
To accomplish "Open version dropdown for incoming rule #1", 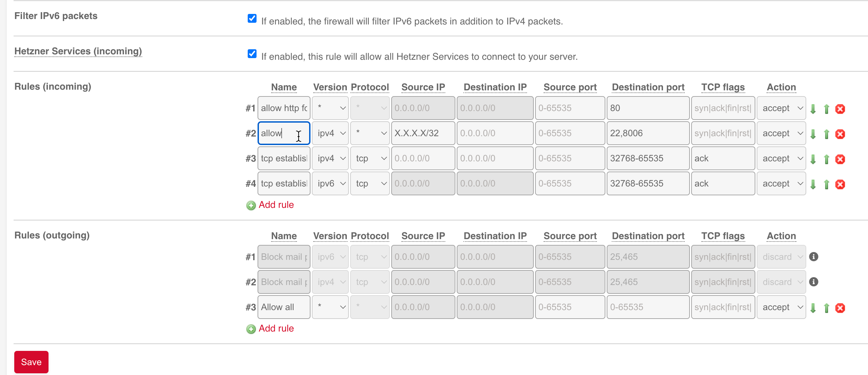I will pyautogui.click(x=330, y=108).
